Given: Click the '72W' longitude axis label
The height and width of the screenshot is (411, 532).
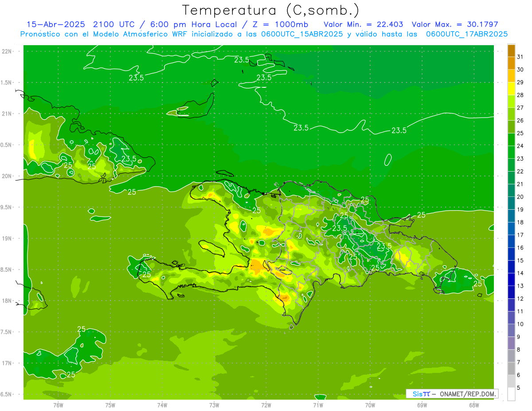Looking at the screenshot, I should pos(266,405).
